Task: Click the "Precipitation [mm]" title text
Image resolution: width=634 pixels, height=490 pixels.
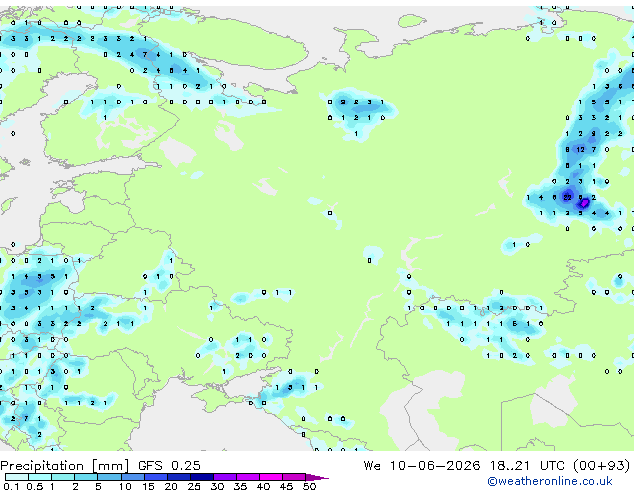Action: click(65, 466)
